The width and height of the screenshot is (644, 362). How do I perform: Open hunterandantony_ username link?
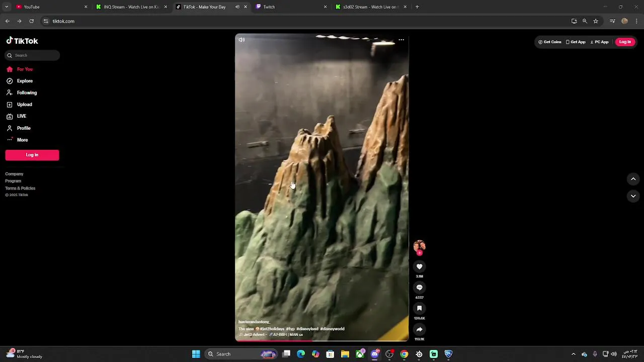point(254,322)
